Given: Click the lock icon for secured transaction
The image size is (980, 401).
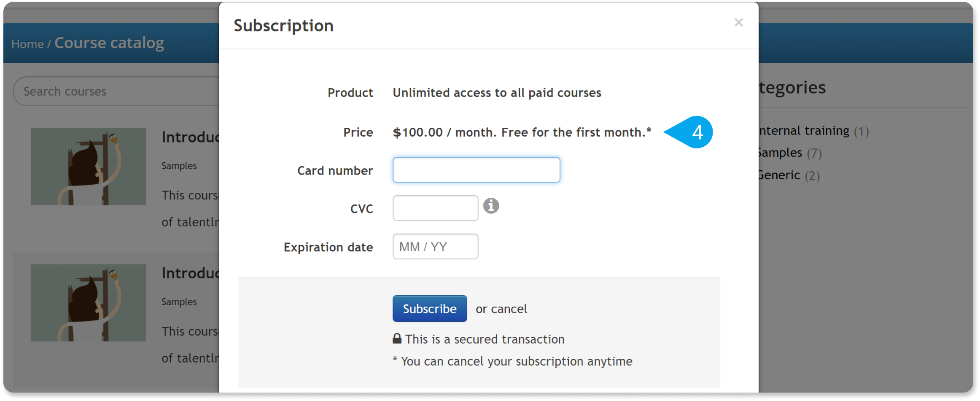Looking at the screenshot, I should [397, 338].
